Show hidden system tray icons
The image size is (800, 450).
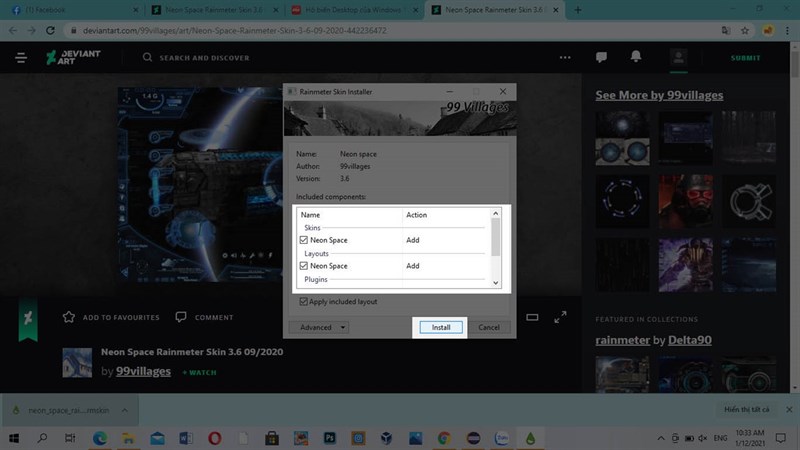[661, 438]
